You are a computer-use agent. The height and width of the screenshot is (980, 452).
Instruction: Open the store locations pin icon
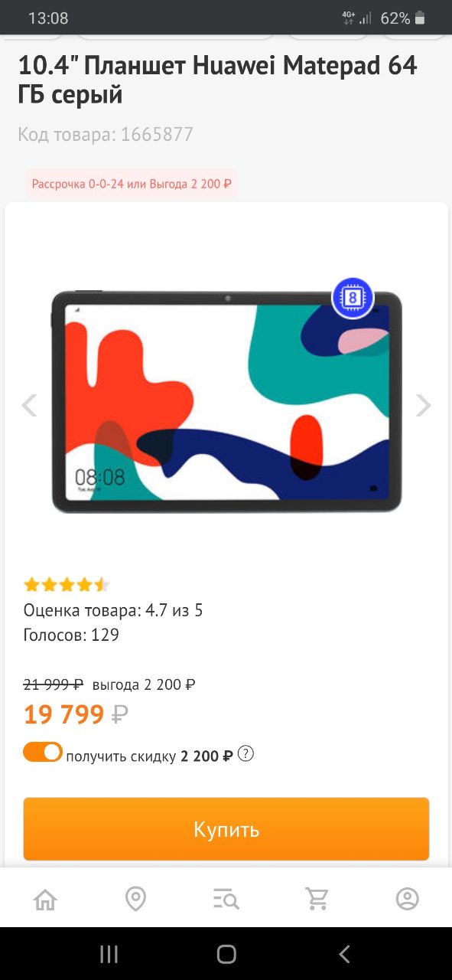click(135, 898)
